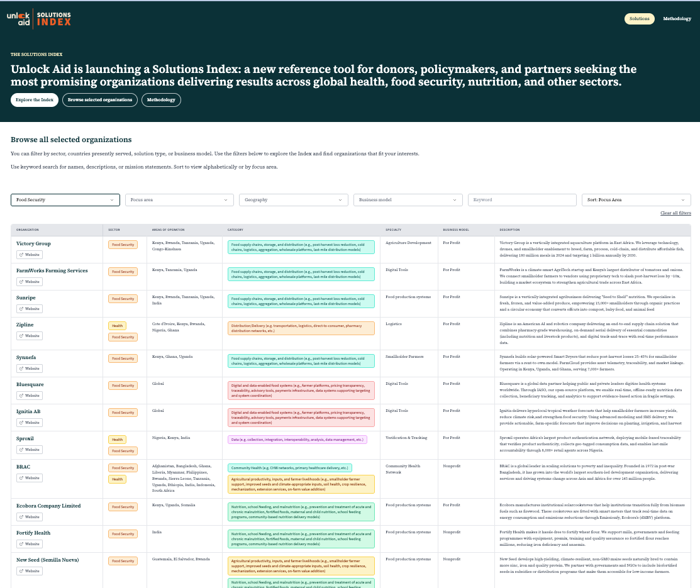Image resolution: width=700 pixels, height=588 pixels.
Task: Click Victory Group organization name
Action: [x=33, y=244]
